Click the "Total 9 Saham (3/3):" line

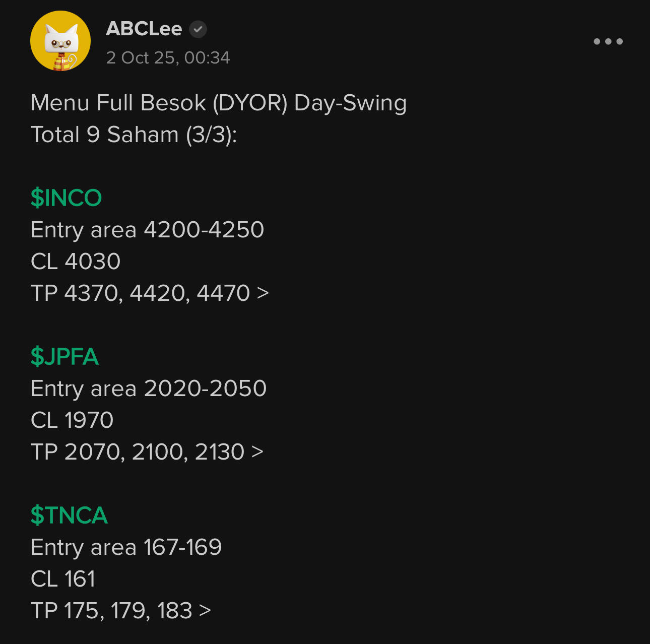coord(134,135)
